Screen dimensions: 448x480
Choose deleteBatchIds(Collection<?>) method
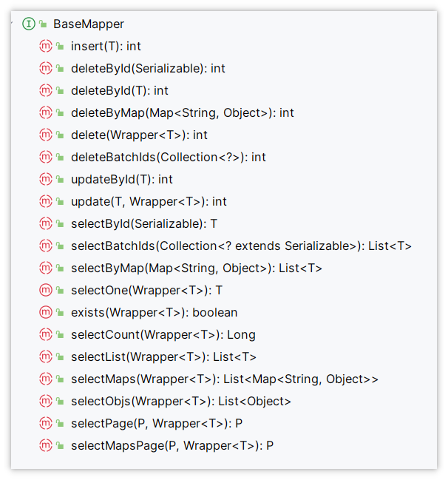[x=169, y=157]
